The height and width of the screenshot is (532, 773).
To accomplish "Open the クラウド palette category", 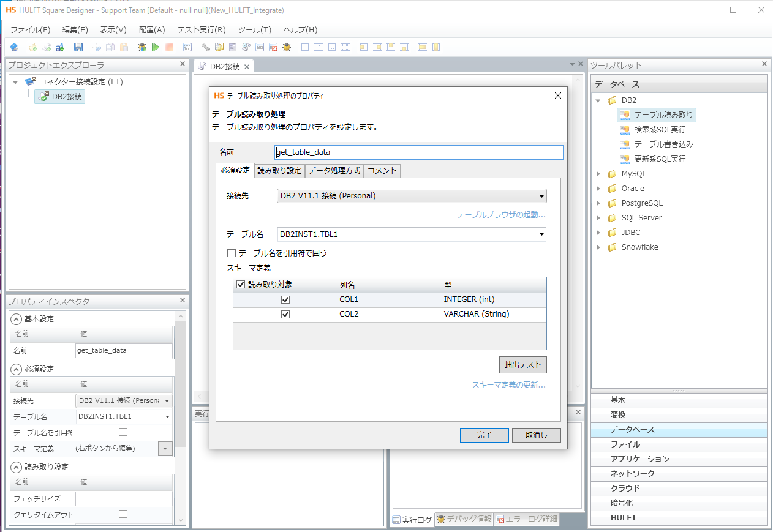I will click(679, 489).
